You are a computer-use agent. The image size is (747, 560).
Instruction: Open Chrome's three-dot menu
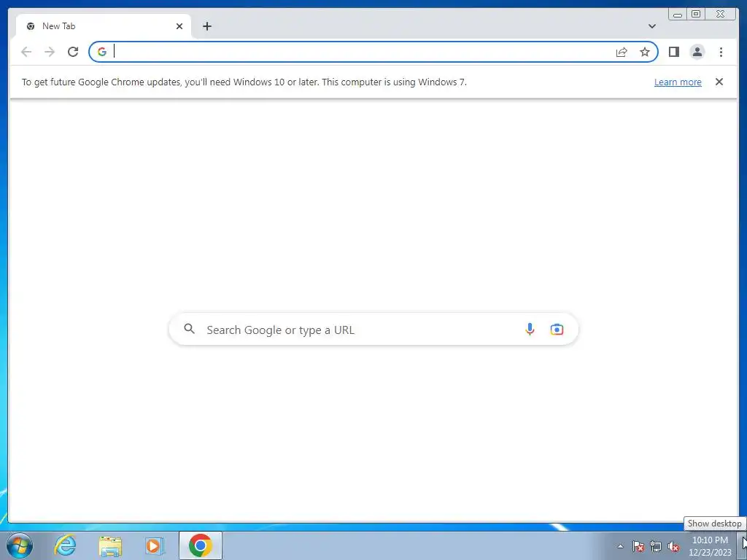(x=721, y=52)
